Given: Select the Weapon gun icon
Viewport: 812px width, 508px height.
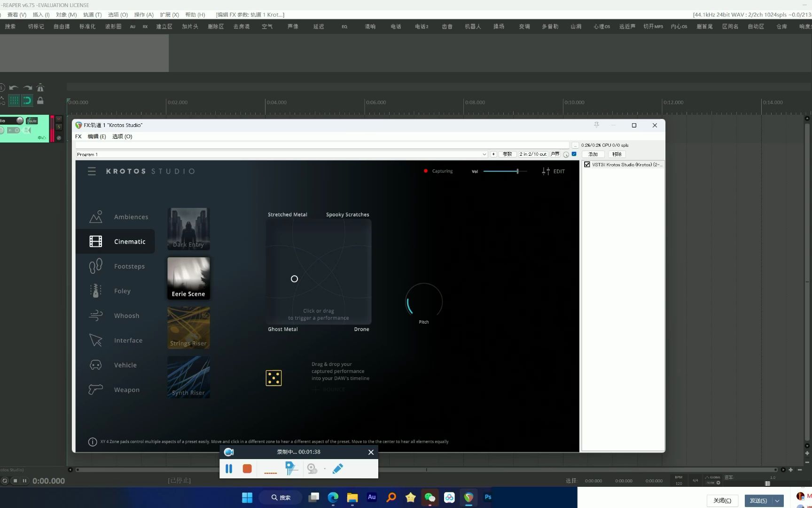Looking at the screenshot, I should click(96, 389).
